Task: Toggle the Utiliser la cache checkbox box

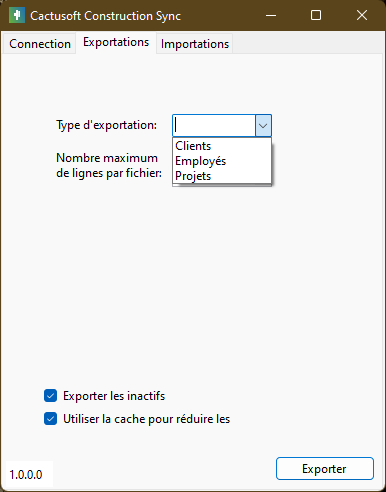Action: (x=50, y=419)
